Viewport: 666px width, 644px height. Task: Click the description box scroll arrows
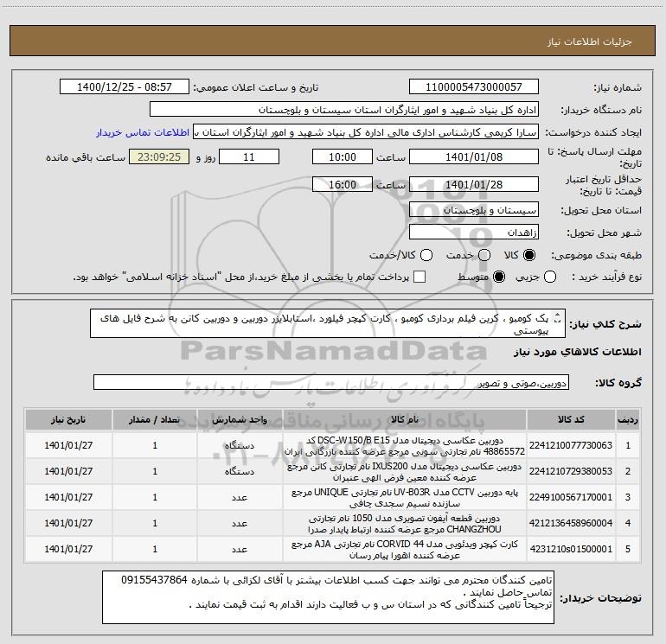pyautogui.click(x=558, y=317)
